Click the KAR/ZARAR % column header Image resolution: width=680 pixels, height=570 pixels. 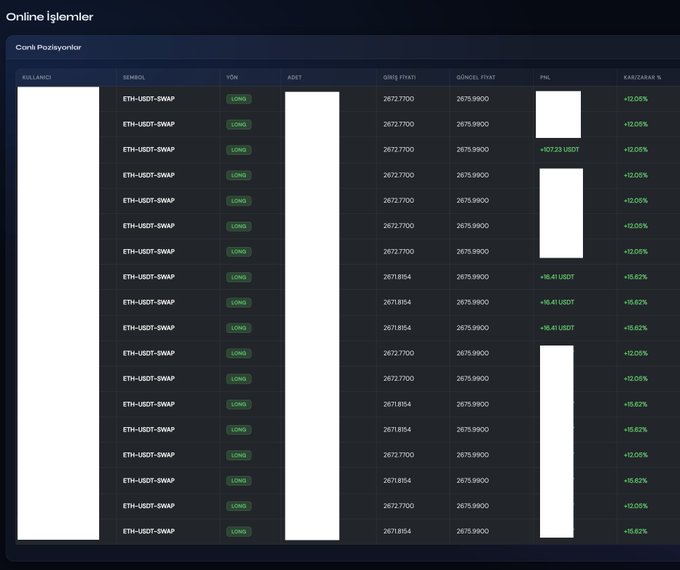tap(642, 77)
